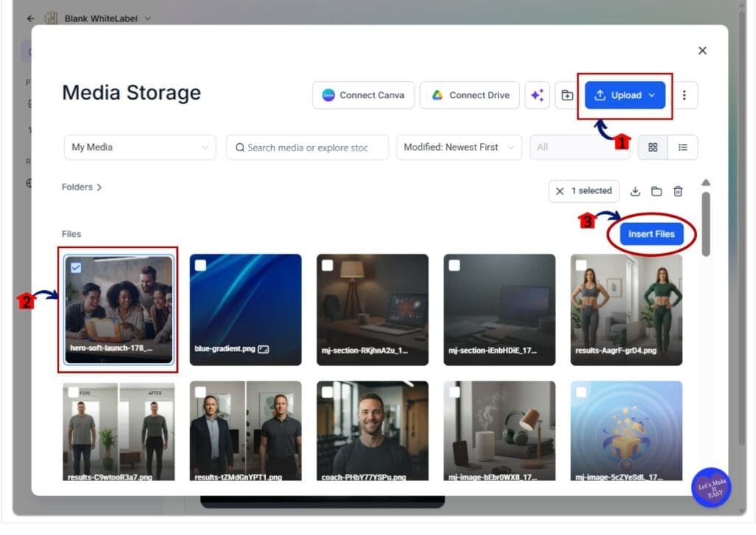Select the results-AagrF-grD4.png fitness thumbnail
The width and height of the screenshot is (756, 535).
click(x=626, y=309)
